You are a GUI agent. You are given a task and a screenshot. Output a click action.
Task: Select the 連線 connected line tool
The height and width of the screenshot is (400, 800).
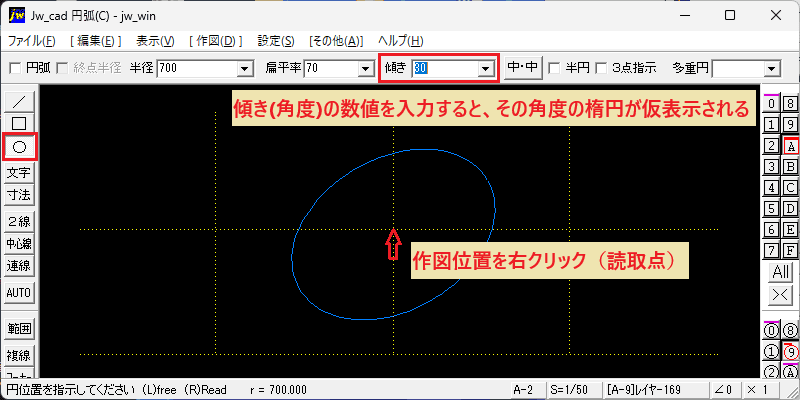pos(19,266)
